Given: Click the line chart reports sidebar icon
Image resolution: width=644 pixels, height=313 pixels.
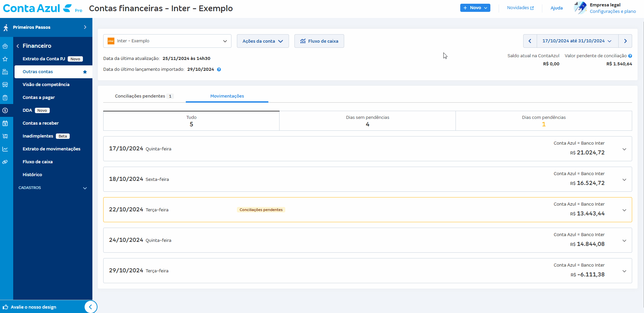Looking at the screenshot, I should [x=5, y=149].
